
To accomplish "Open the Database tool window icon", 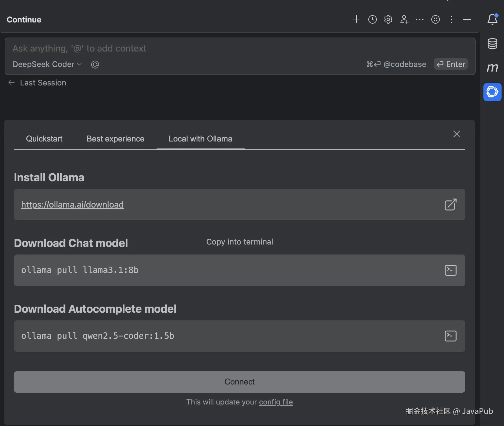I will pos(492,44).
